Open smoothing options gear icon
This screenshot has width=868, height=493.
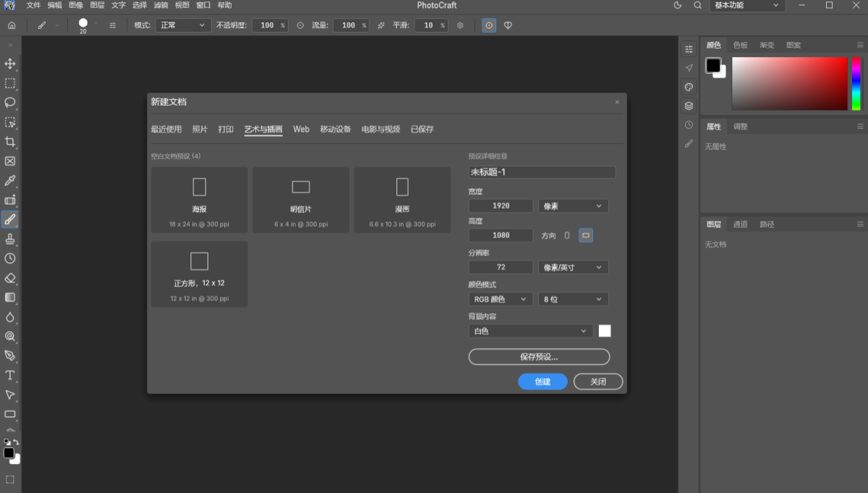click(x=460, y=25)
